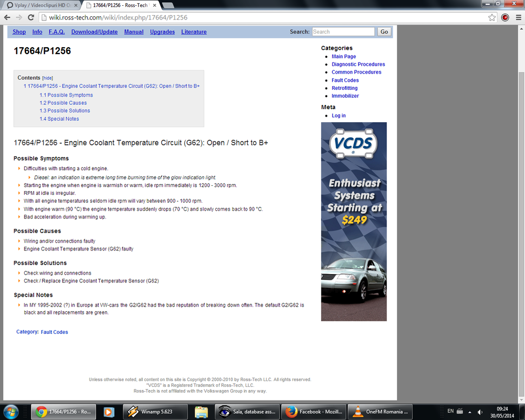The height and width of the screenshot is (420, 525).
Task: Click the VCDS Enthusiast Systems ad banner
Action: pyautogui.click(x=354, y=222)
